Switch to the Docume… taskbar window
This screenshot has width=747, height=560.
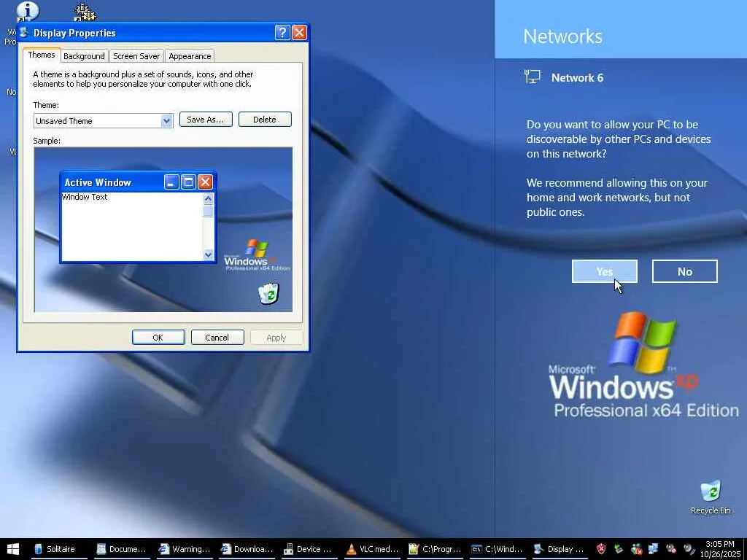[123, 549]
